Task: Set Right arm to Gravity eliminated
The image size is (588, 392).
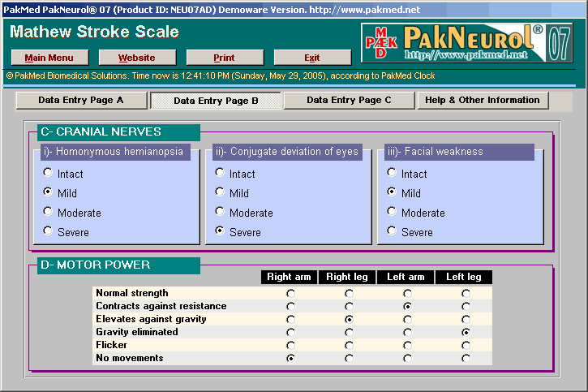Action: [x=290, y=333]
